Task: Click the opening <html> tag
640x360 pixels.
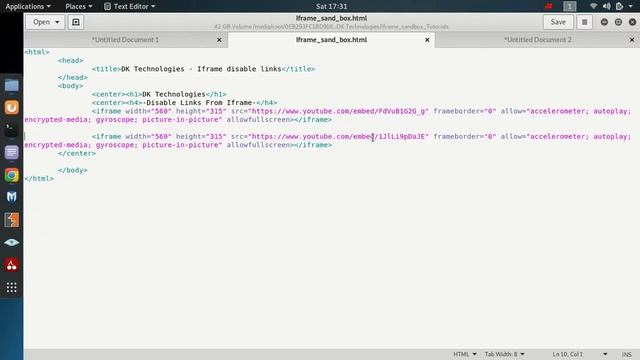Action: click(x=37, y=52)
